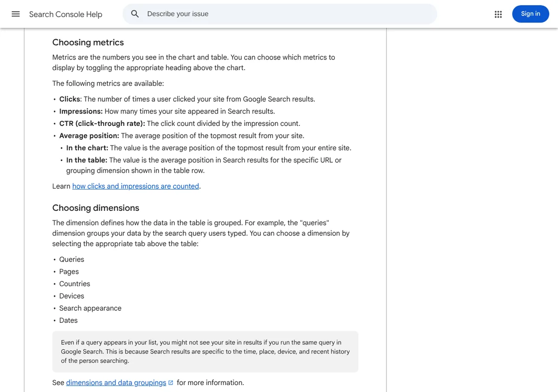The image size is (558, 392).
Task: Click the 'for more information.' text
Action: 210,383
